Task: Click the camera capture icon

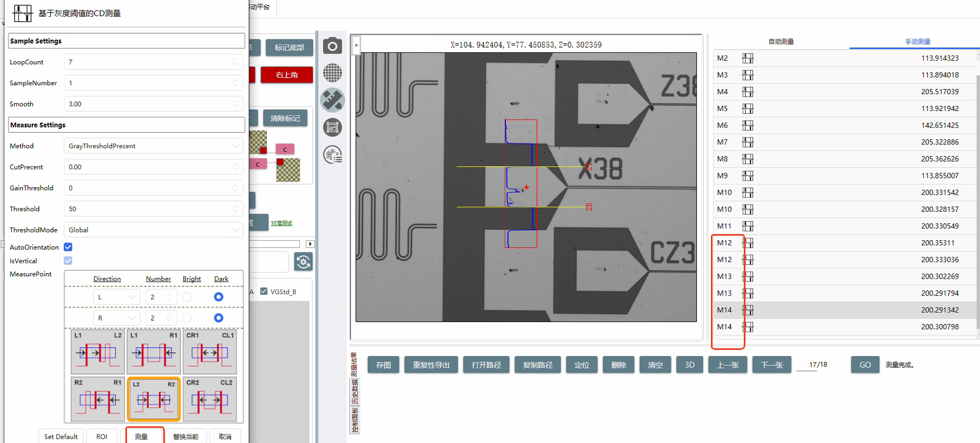Action: pos(333,46)
